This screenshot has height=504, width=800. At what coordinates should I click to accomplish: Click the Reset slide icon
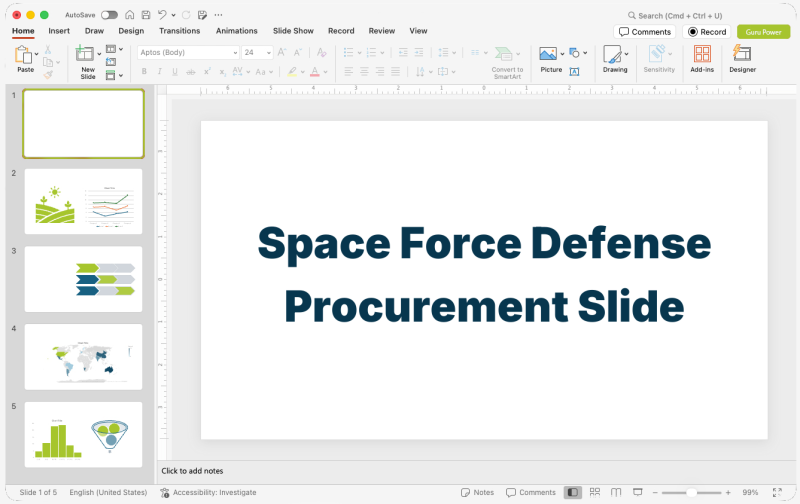(111, 62)
